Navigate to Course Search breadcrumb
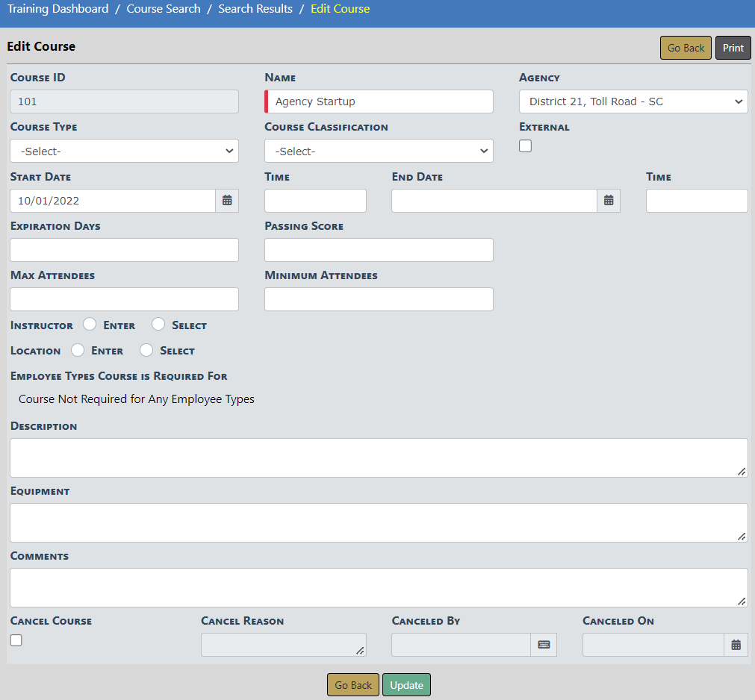This screenshot has width=755, height=700. tap(164, 9)
